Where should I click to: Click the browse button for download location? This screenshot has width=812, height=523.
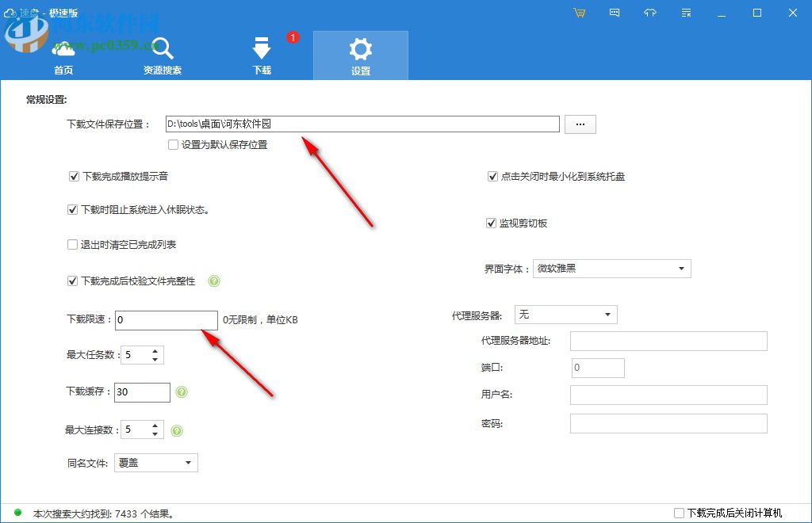coord(580,124)
